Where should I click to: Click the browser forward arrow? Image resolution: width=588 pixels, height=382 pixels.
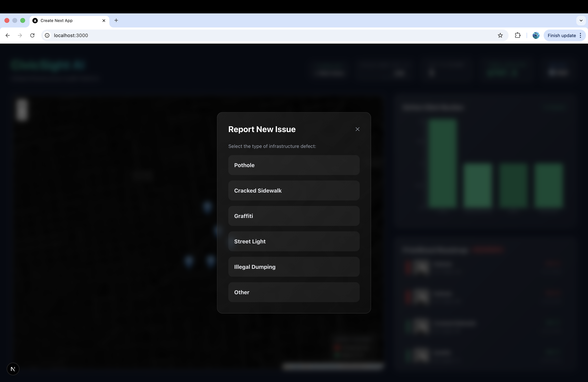pyautogui.click(x=20, y=35)
